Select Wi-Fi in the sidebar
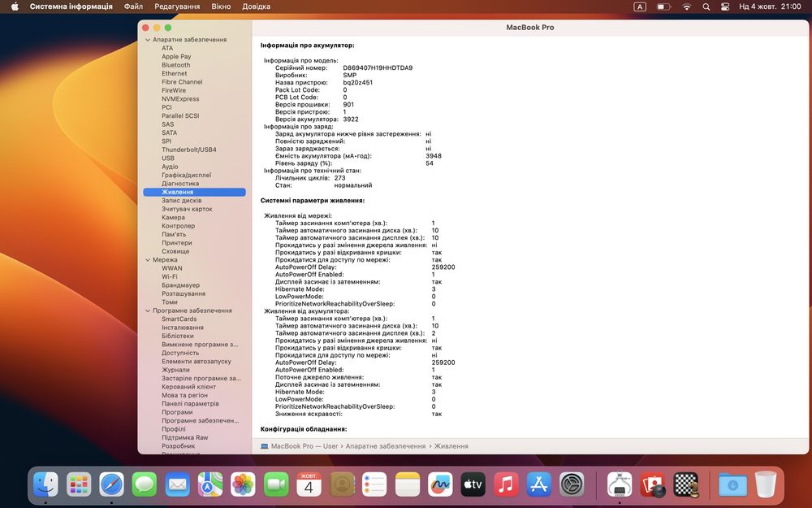This screenshot has height=508, width=812. point(170,277)
